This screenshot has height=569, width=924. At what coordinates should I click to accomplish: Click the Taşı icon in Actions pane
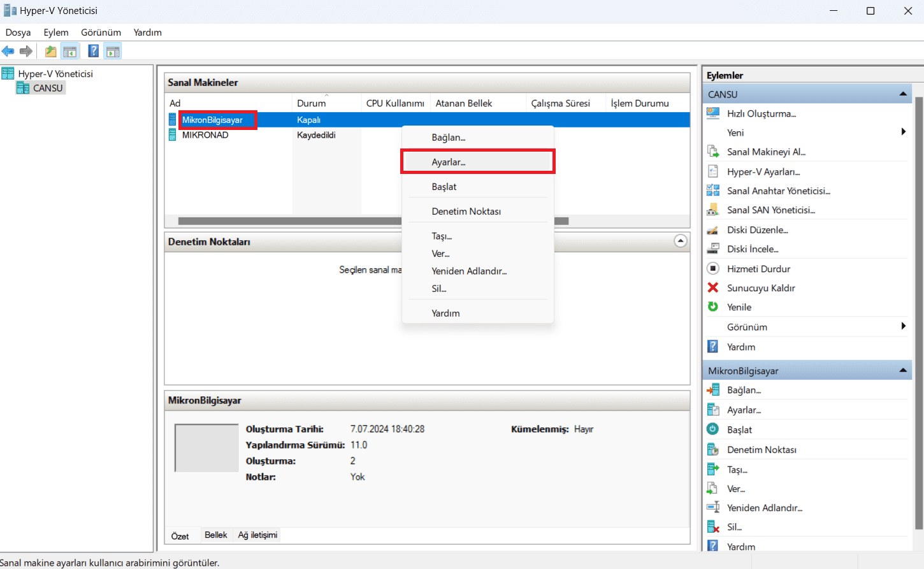[713, 469]
